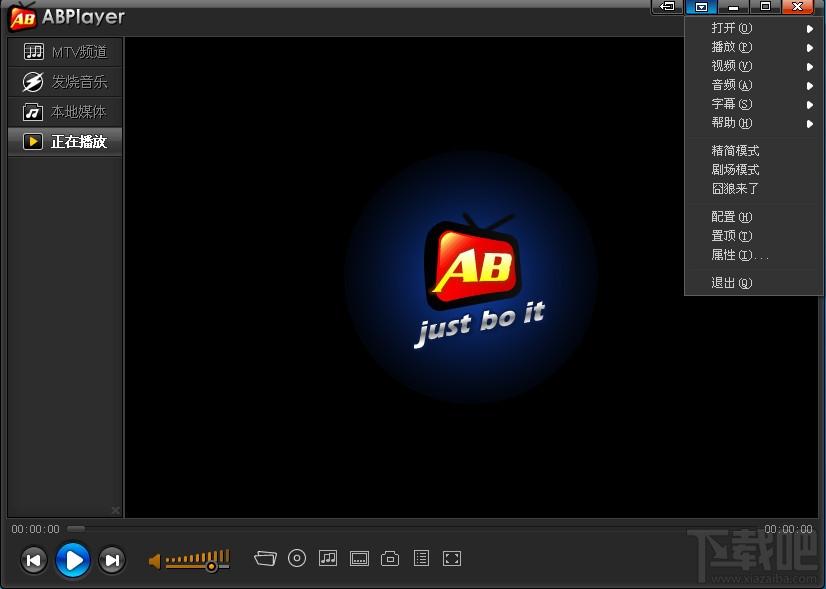Screen dimensions: 826x589
Task: Select the 正在播放 tab
Action: click(65, 142)
